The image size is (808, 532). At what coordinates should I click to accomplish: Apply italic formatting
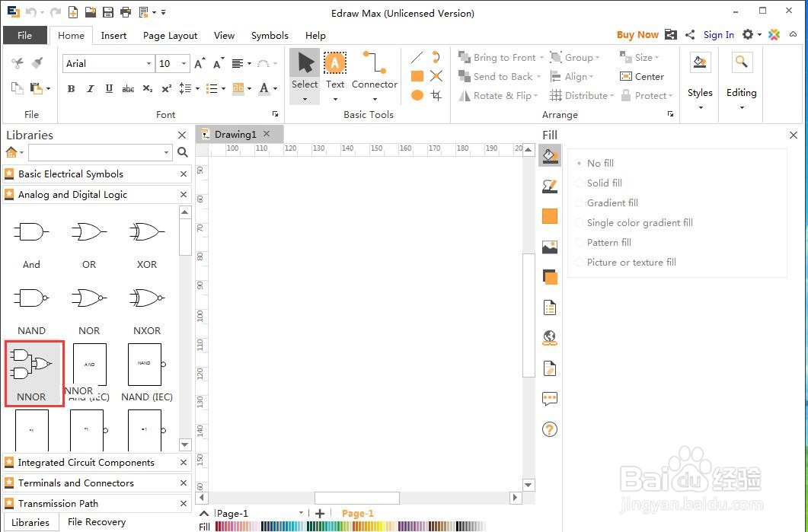[90, 88]
